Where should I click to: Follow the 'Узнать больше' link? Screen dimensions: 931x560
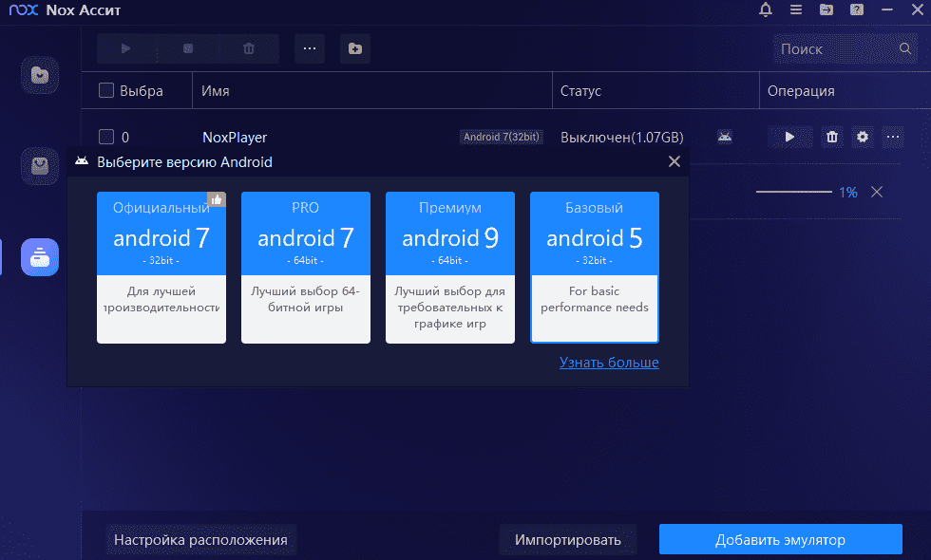608,363
